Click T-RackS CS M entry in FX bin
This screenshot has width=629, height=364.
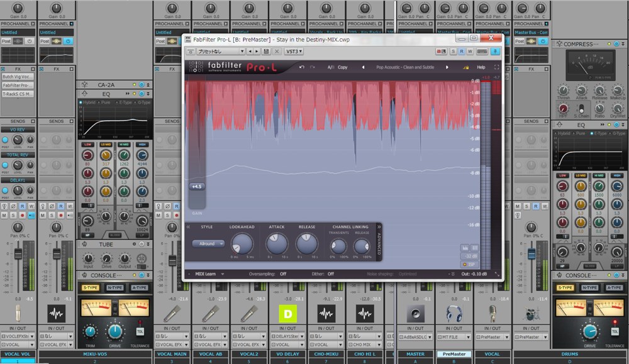pos(18,94)
